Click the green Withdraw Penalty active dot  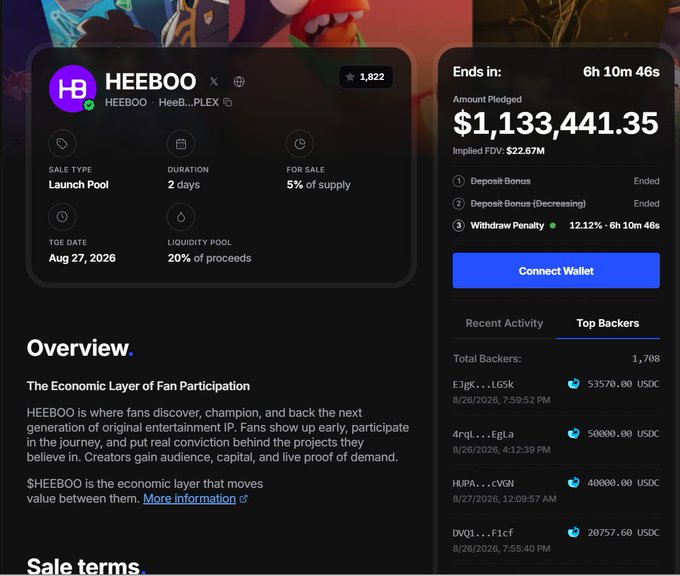[x=552, y=226]
